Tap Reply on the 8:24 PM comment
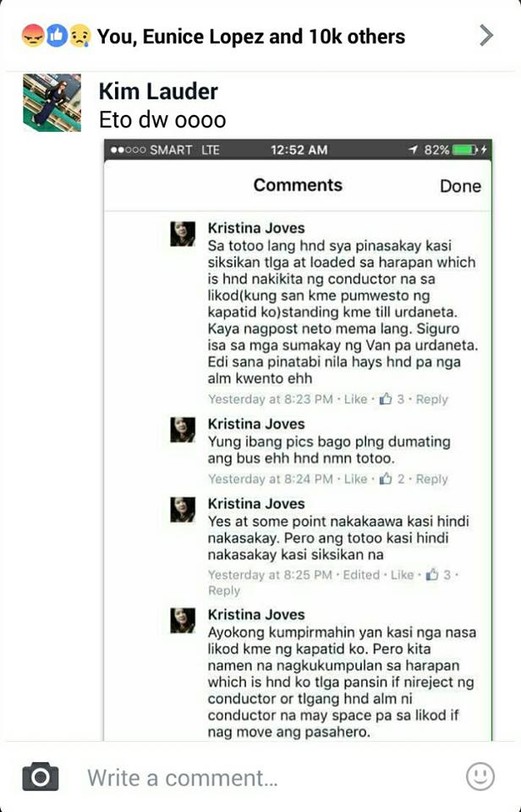The width and height of the screenshot is (521, 812). tap(432, 479)
